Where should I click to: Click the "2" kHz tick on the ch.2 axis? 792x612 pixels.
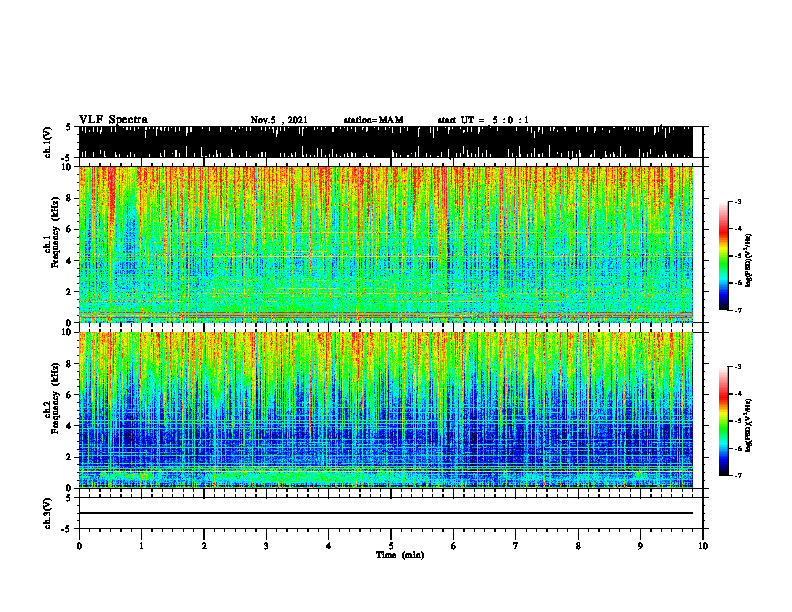pyautogui.click(x=69, y=457)
